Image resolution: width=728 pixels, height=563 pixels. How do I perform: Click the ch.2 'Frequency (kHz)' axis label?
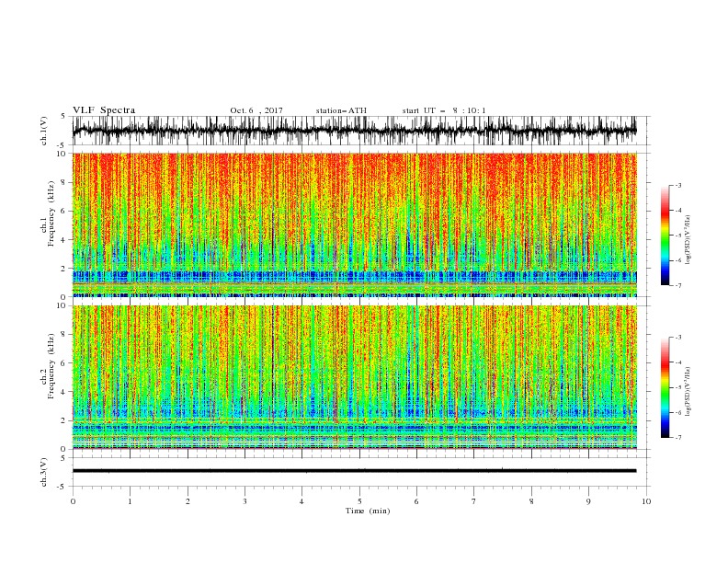51,365
